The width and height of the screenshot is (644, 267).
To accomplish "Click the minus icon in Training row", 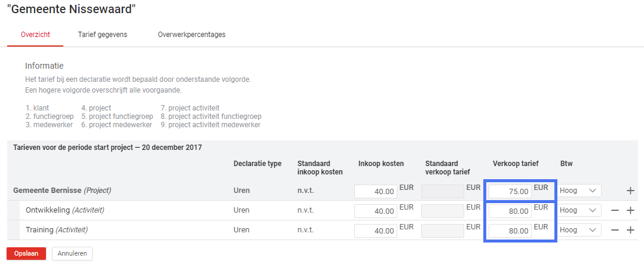I will click(x=615, y=230).
